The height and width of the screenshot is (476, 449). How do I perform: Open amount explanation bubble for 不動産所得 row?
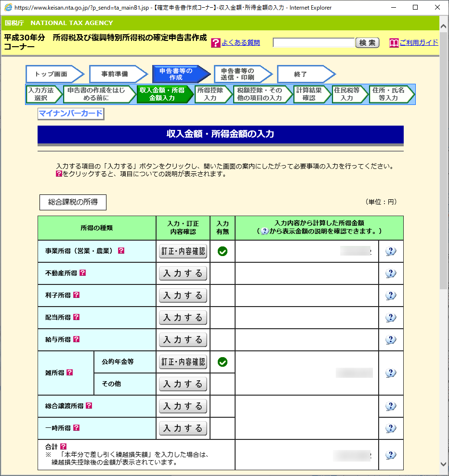(391, 273)
